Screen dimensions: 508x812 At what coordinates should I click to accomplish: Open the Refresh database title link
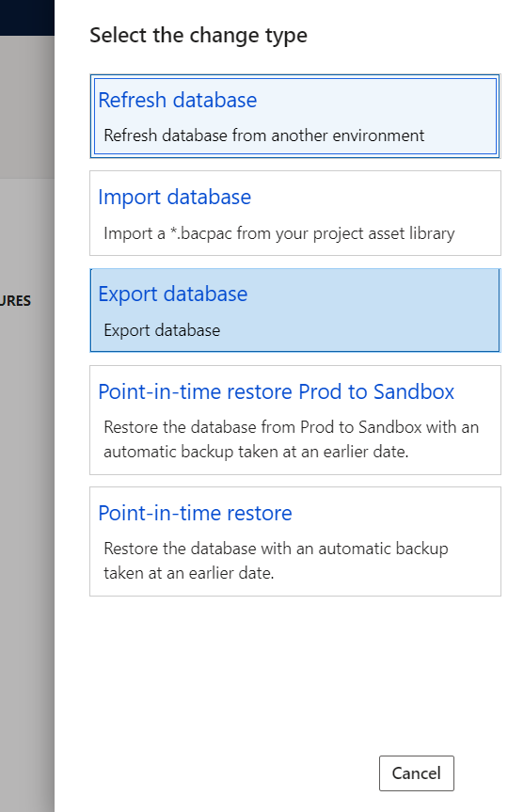178,100
